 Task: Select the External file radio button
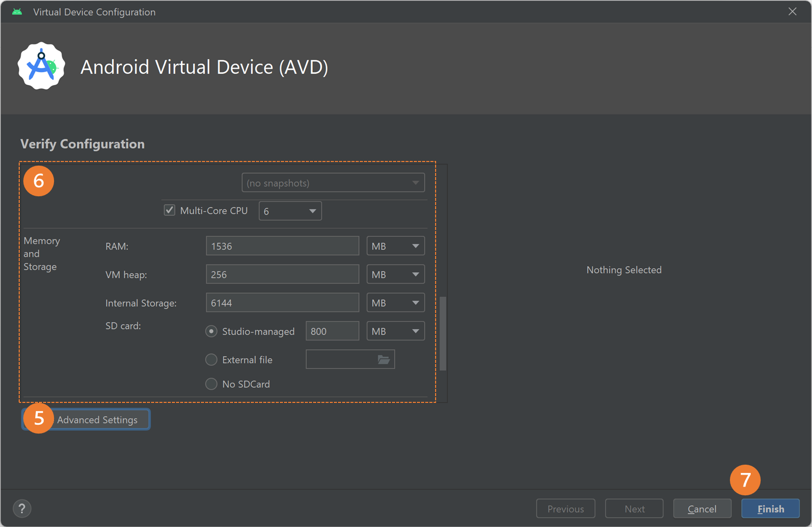click(x=211, y=359)
